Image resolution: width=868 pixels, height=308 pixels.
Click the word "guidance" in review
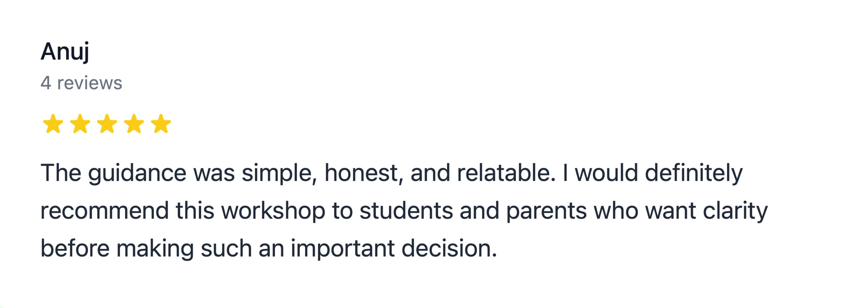tap(137, 174)
